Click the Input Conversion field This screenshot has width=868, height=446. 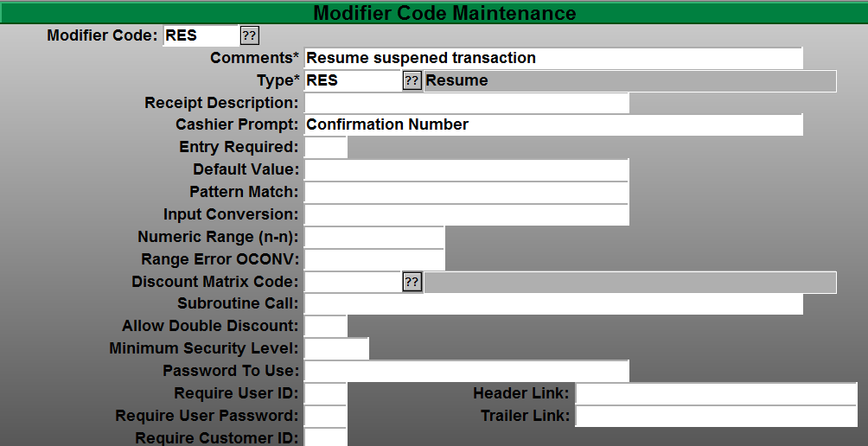tap(466, 214)
